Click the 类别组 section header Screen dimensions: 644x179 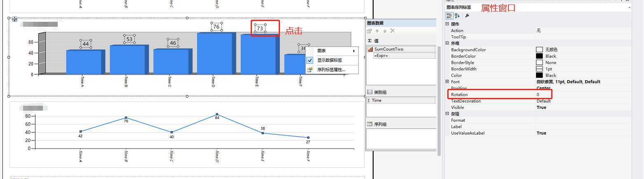click(380, 92)
